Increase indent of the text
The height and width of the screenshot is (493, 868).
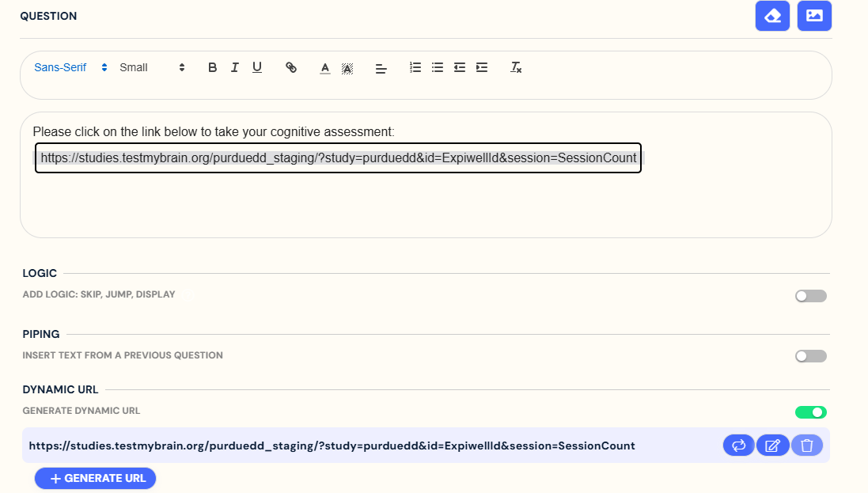(x=482, y=67)
